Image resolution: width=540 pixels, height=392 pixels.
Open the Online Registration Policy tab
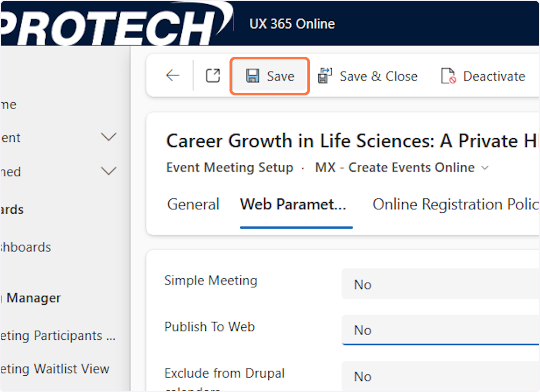click(455, 204)
